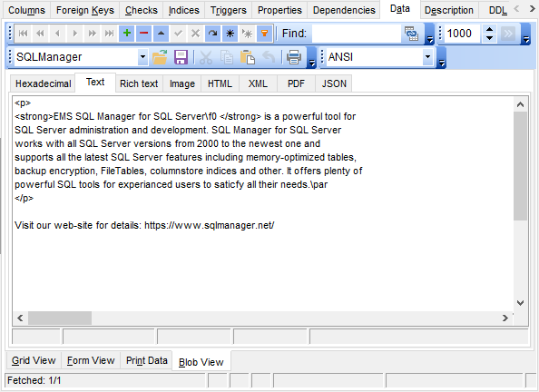Insert new record with green plus
Image resolution: width=539 pixels, height=392 pixels.
pos(126,34)
